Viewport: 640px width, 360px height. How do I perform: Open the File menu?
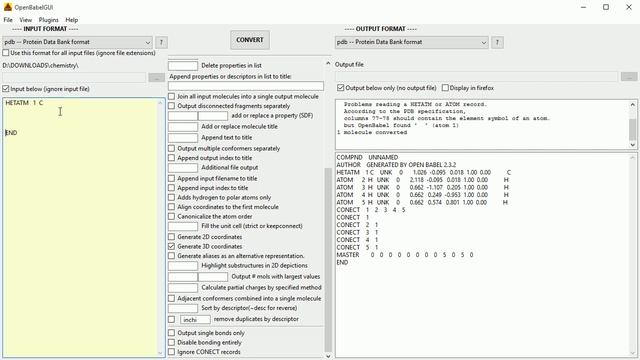click(8, 20)
